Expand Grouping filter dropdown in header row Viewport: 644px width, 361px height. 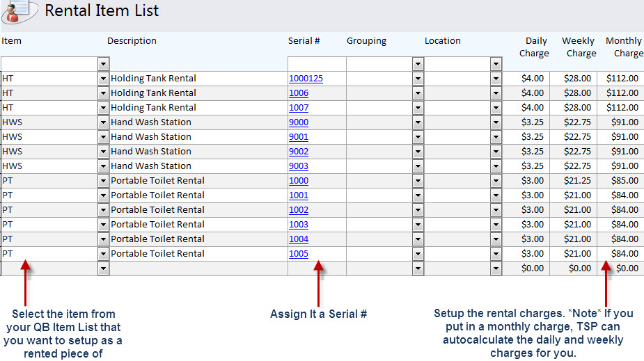click(418, 64)
